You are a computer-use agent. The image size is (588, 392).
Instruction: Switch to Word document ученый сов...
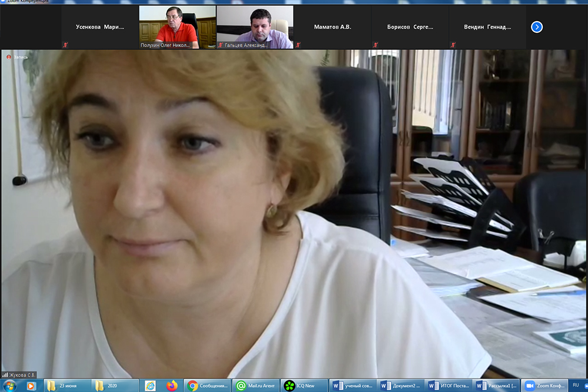pyautogui.click(x=353, y=386)
